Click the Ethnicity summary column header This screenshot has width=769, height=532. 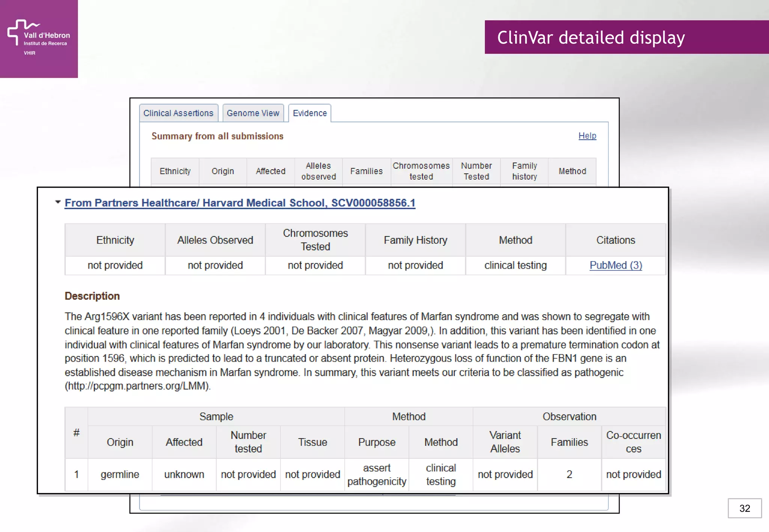[175, 171]
